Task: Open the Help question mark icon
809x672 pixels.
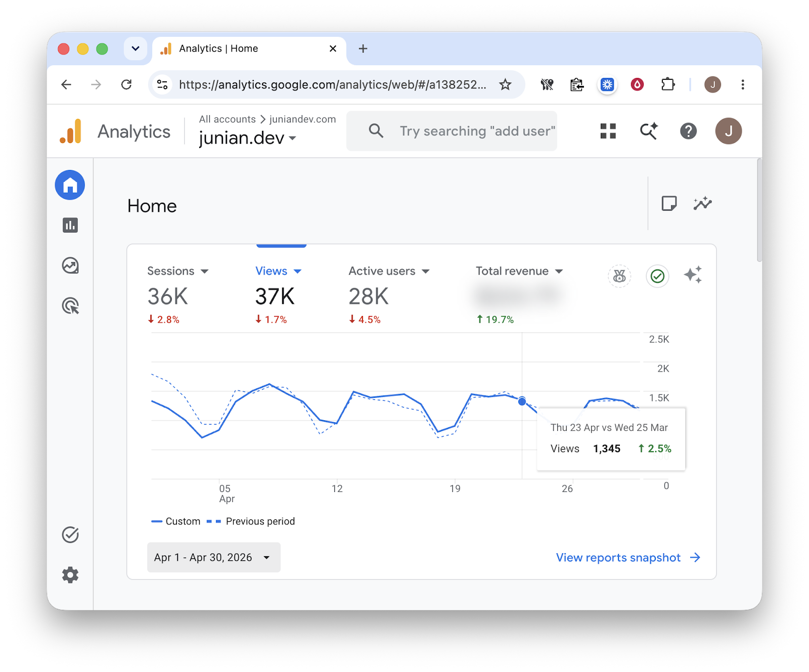Action: 688,131
